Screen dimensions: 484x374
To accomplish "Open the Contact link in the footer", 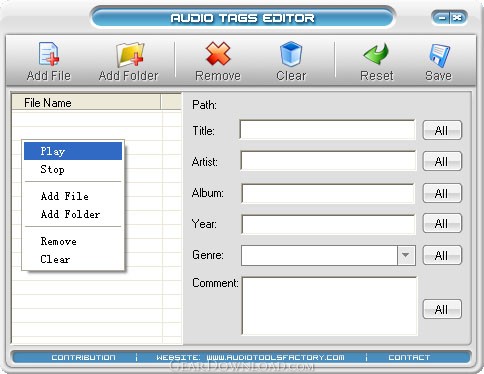I will point(409,357).
